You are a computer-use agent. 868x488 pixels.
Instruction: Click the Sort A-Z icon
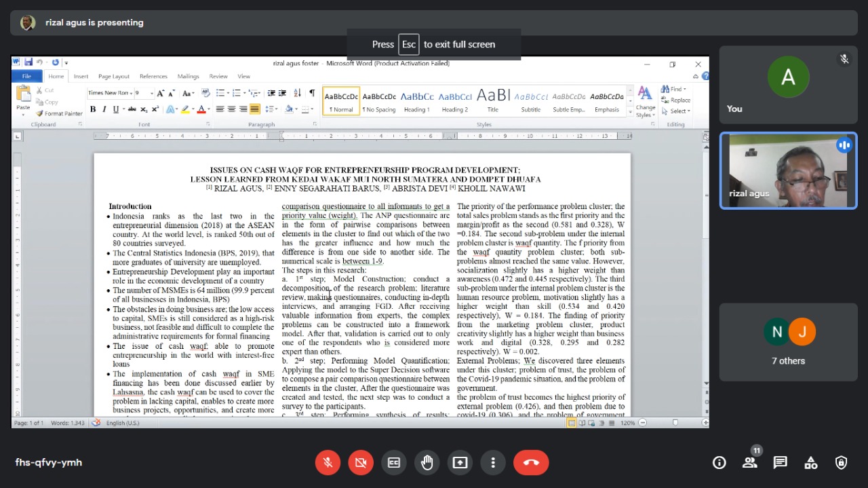[298, 94]
